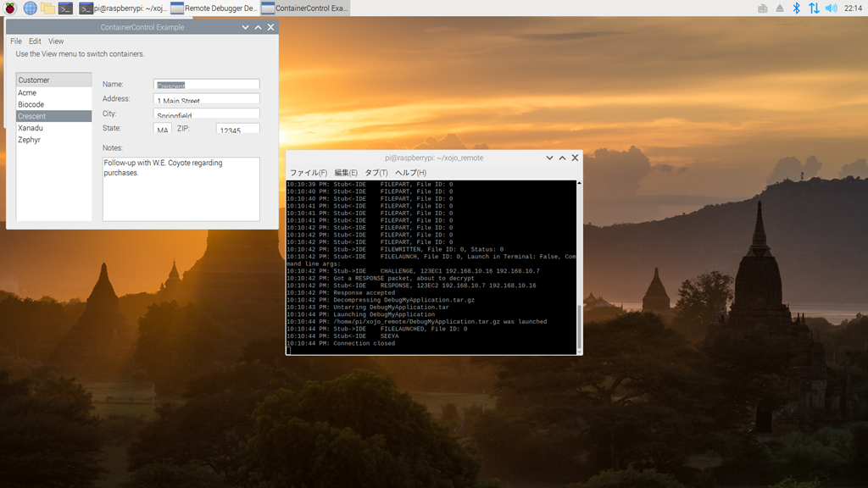Open ファイル(F) menu in the terminal
The width and height of the screenshot is (868, 488).
(x=309, y=173)
